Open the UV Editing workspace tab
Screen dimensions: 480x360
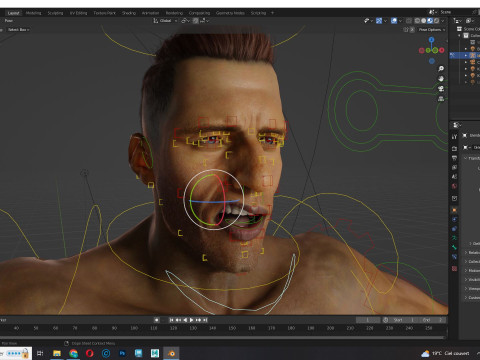[78, 13]
